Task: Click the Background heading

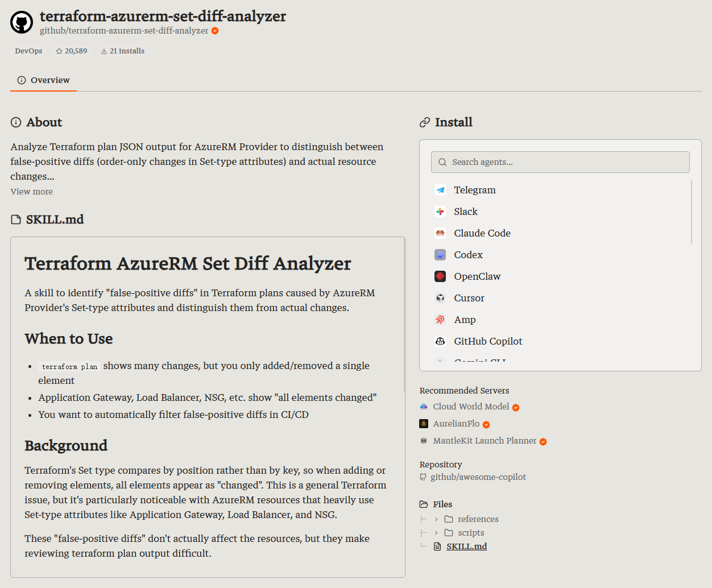Action: (x=66, y=445)
